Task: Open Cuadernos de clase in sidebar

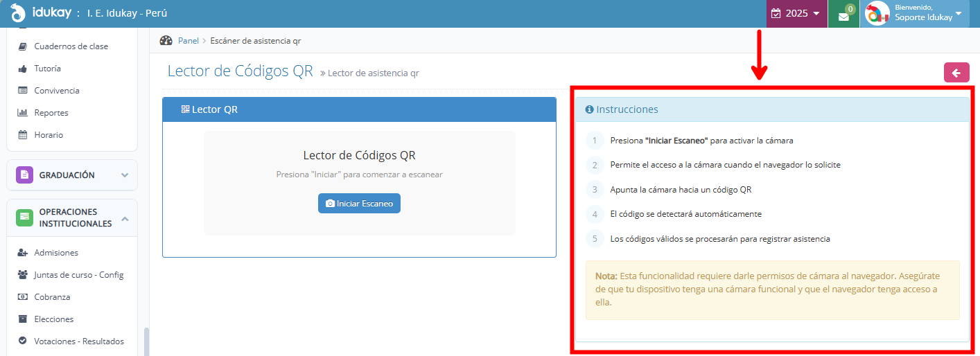Action: pyautogui.click(x=71, y=46)
